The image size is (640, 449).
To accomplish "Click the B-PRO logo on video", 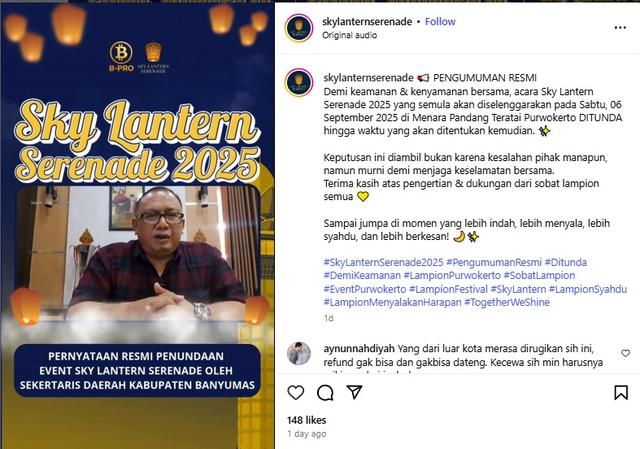I will point(121,57).
